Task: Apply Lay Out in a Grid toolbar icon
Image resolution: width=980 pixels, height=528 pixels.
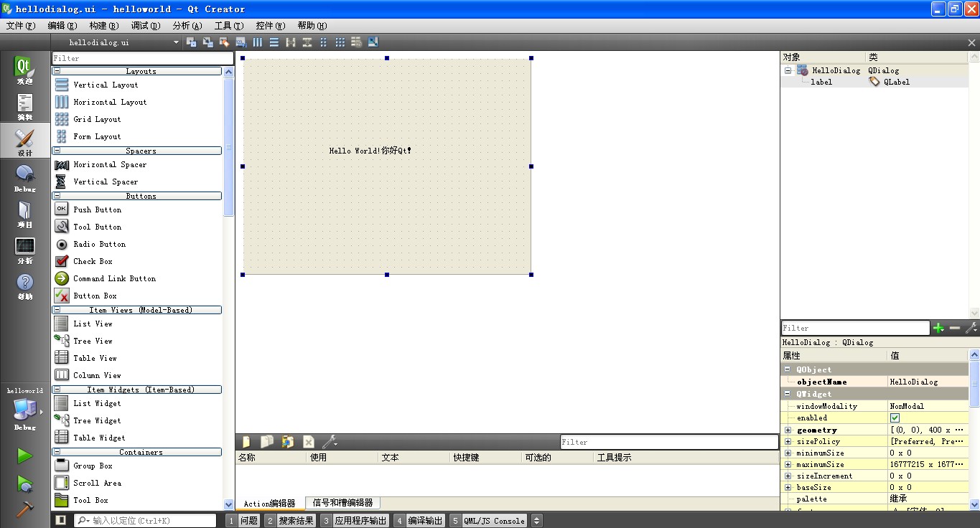Action: coord(340,42)
